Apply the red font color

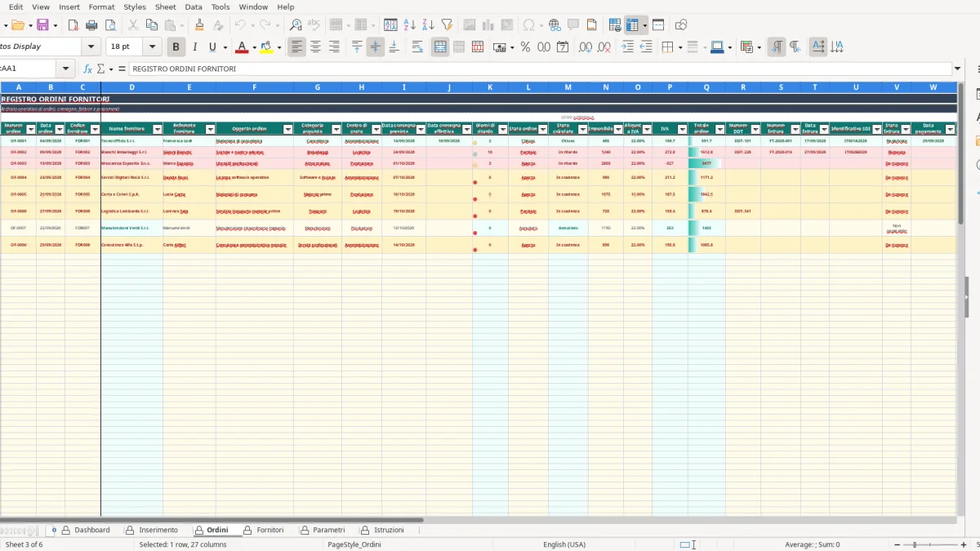(242, 47)
